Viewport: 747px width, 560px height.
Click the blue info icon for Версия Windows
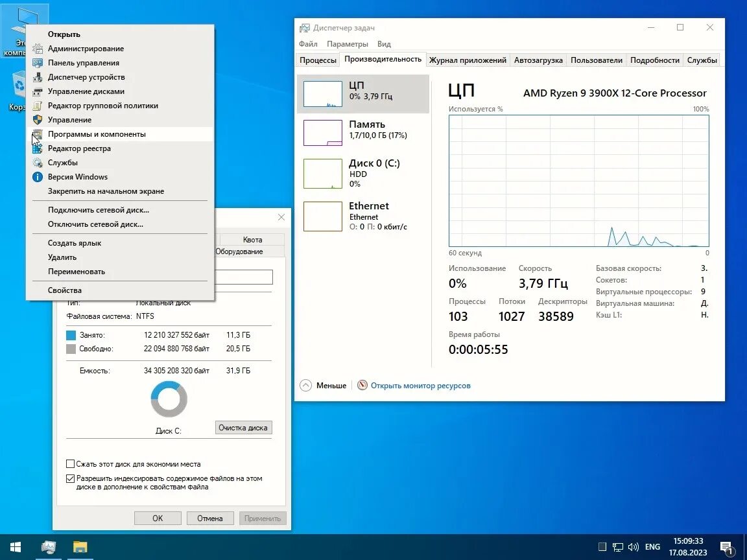pos(37,177)
